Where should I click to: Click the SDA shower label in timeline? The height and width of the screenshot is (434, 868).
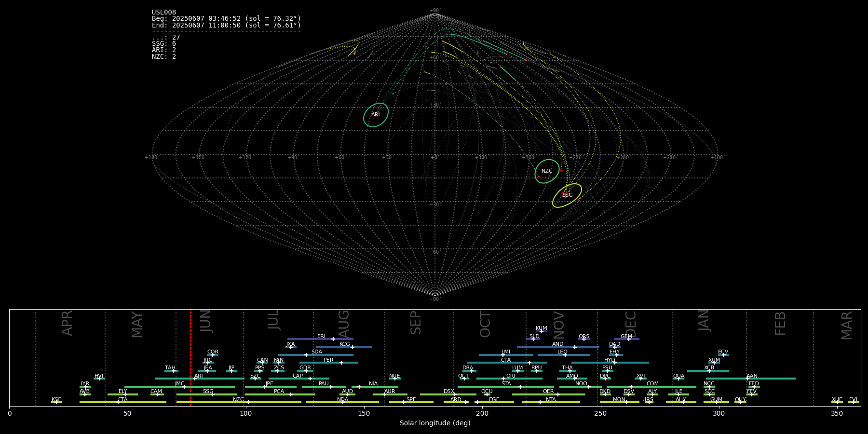(x=317, y=352)
